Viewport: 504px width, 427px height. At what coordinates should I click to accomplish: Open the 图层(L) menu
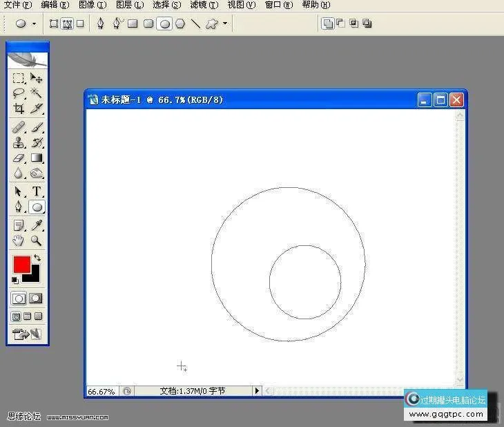(x=130, y=5)
